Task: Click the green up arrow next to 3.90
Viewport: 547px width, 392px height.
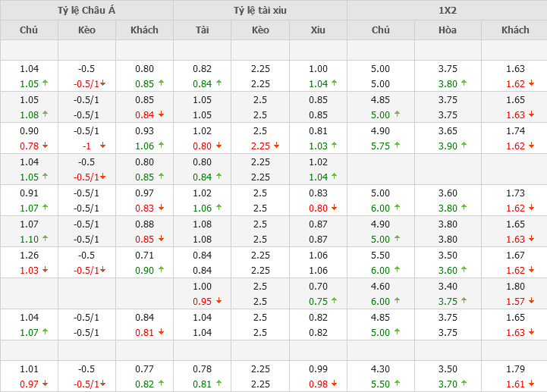Action: point(464,146)
